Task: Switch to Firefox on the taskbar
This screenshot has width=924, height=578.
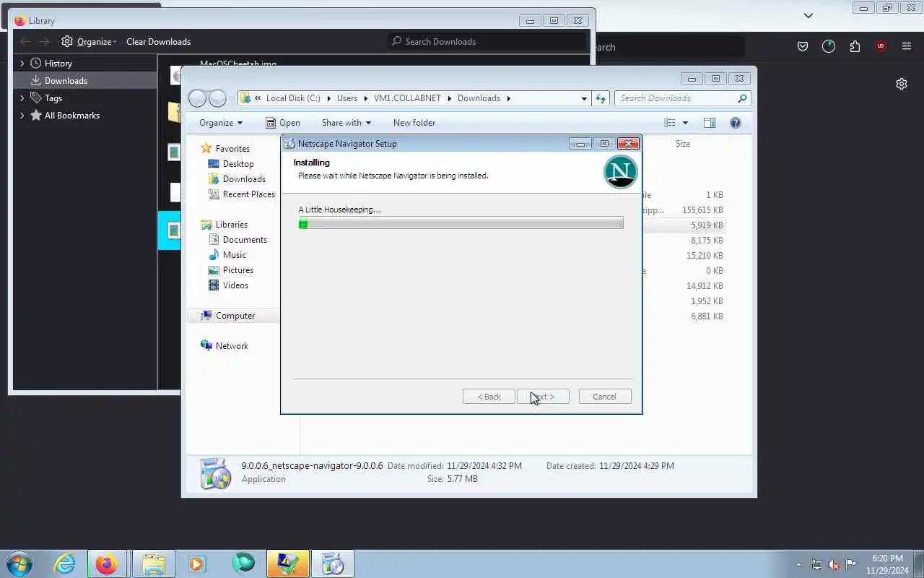Action: (x=107, y=564)
